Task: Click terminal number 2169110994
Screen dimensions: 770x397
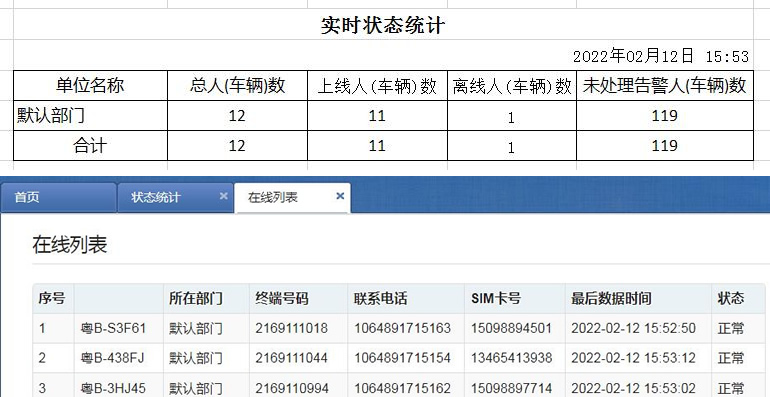Action: 292,388
